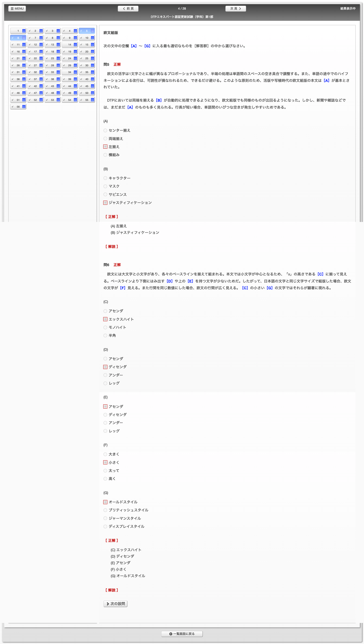Return to list via 一覧画面に戻る button

coord(182,634)
